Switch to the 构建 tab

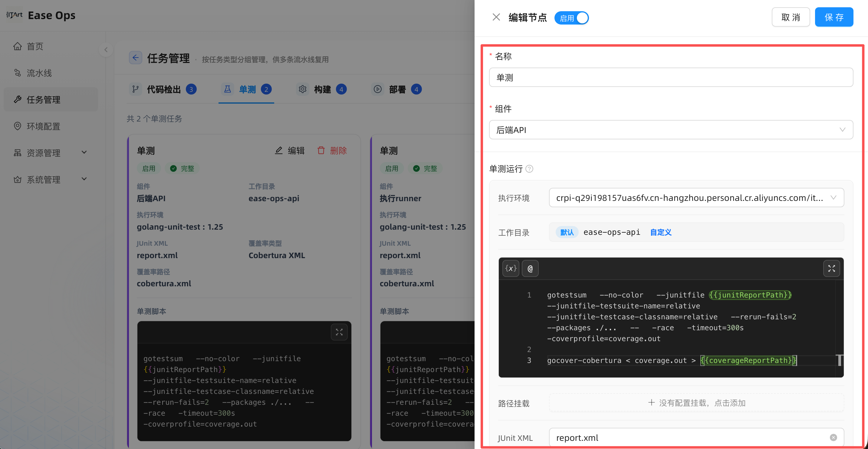pos(321,89)
